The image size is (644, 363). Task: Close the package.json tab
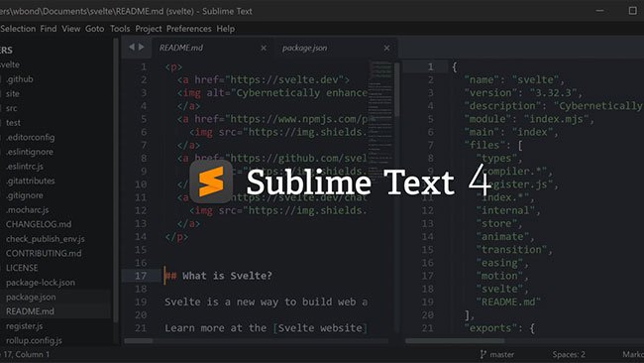click(x=386, y=48)
